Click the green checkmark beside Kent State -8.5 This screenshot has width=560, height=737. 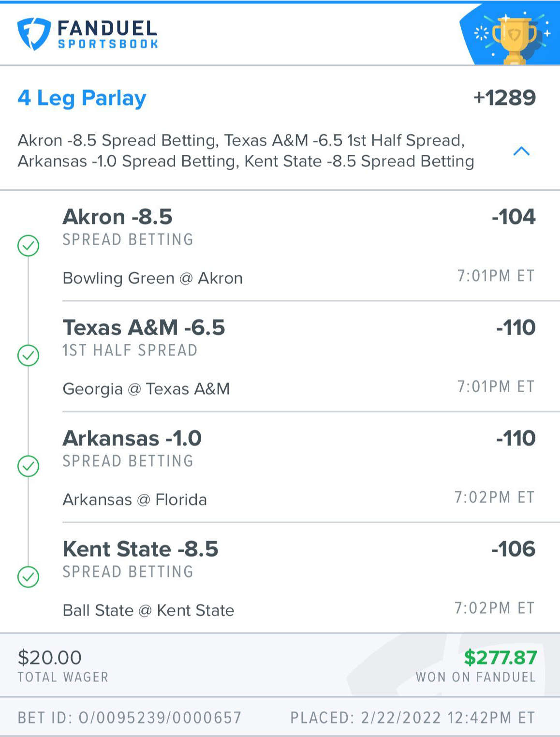click(x=29, y=577)
